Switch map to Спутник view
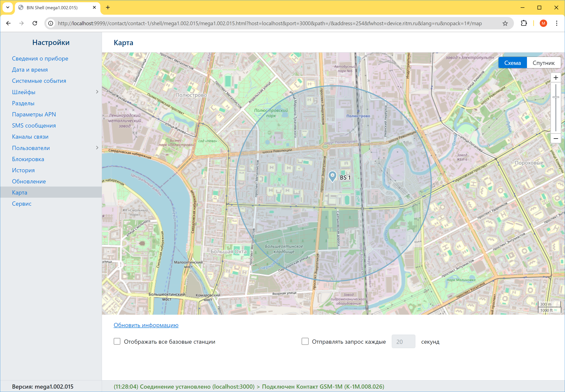 point(543,63)
